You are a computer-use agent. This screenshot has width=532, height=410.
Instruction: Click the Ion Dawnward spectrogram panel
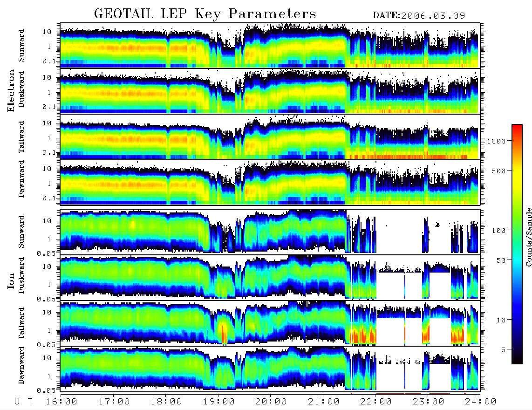[x=270, y=369]
